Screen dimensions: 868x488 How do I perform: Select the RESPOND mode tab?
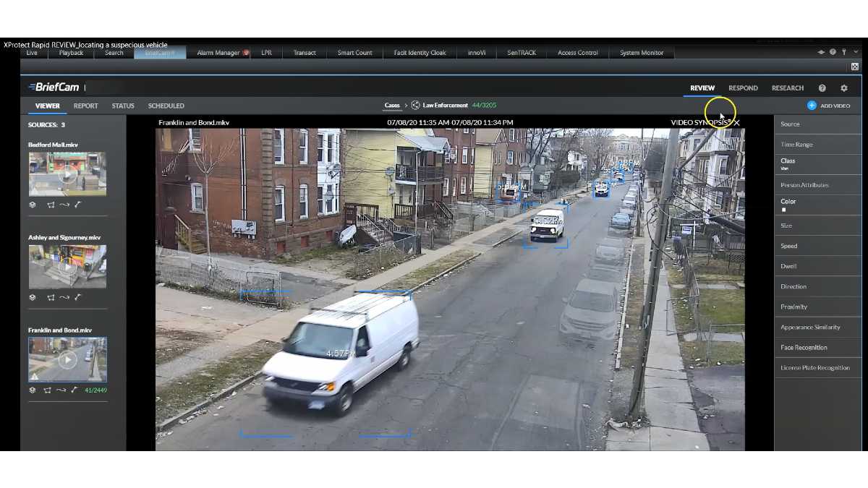click(743, 88)
